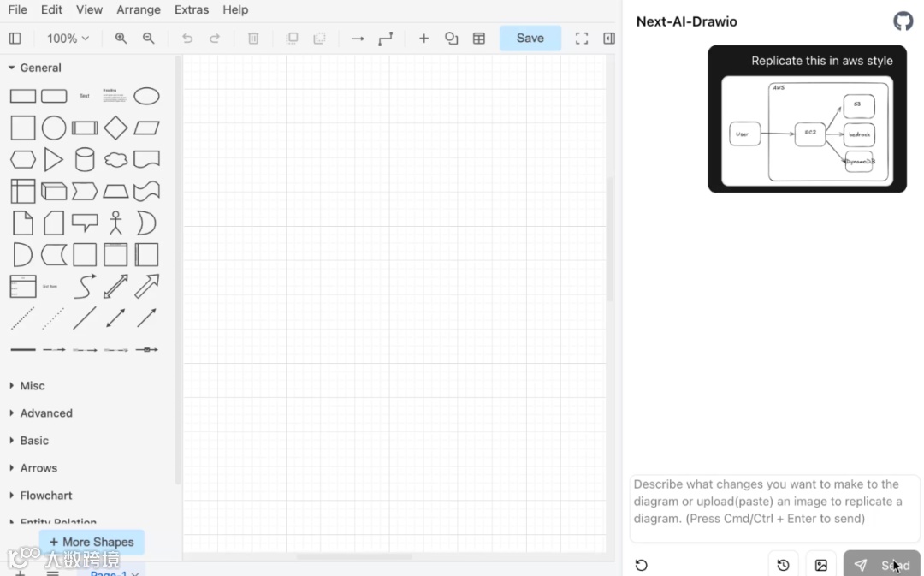Toggle fullscreen mode icon
924x576 pixels.
(x=582, y=39)
